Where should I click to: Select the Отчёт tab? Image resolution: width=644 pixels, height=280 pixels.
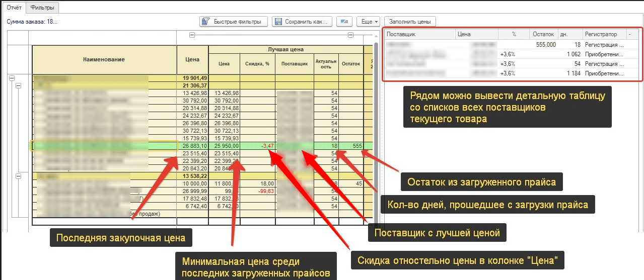pyautogui.click(x=13, y=8)
